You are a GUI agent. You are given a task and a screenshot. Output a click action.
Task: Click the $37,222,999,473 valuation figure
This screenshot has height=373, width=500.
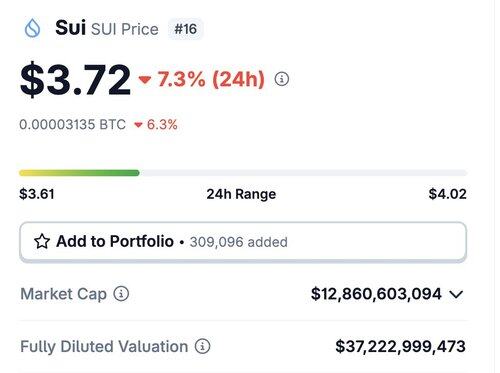point(400,346)
